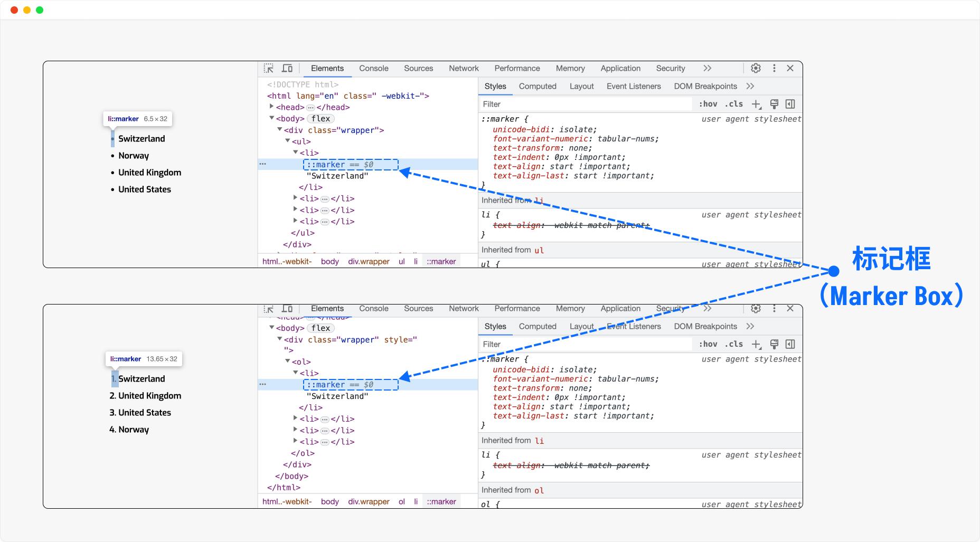
Task: Collapse the expanded li under ol
Action: coord(296,373)
